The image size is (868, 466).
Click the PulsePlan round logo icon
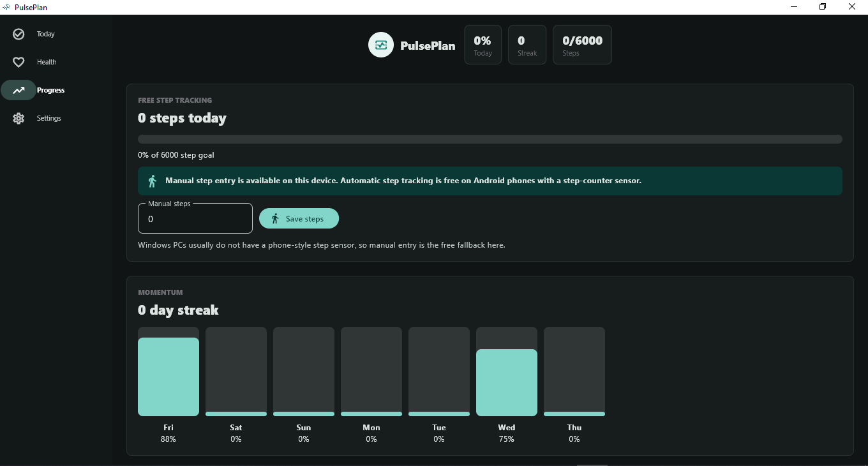(381, 45)
